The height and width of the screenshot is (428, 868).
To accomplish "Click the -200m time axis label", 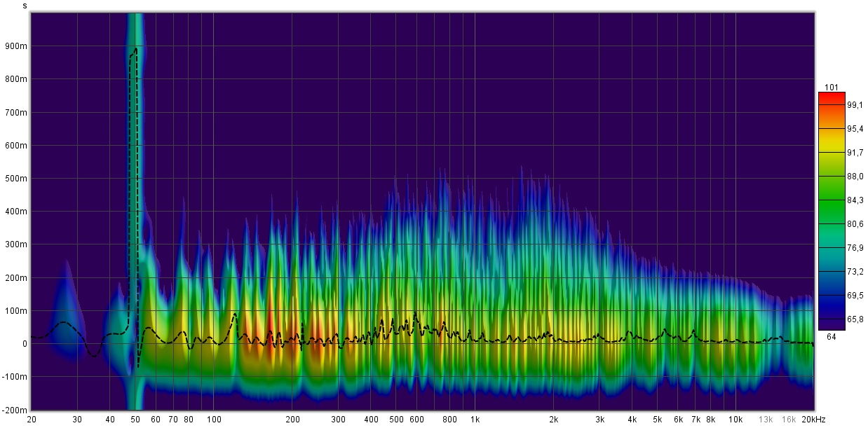I will (x=16, y=410).
